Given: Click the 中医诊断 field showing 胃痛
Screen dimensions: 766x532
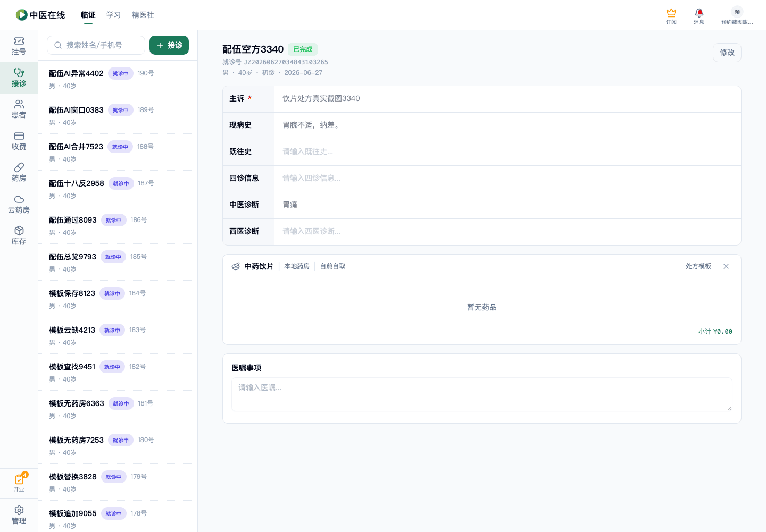Looking at the screenshot, I should [507, 205].
